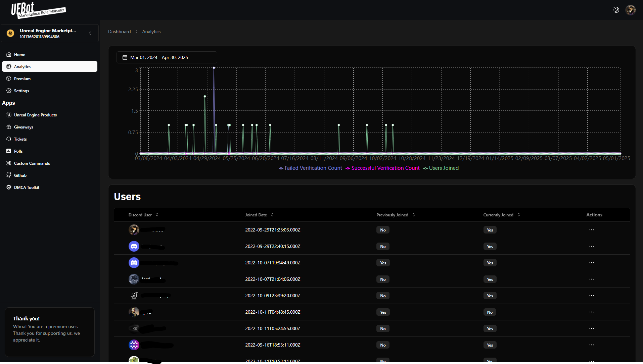Click the Tickets headset icon
The width and height of the screenshot is (643, 364).
pyautogui.click(x=9, y=139)
